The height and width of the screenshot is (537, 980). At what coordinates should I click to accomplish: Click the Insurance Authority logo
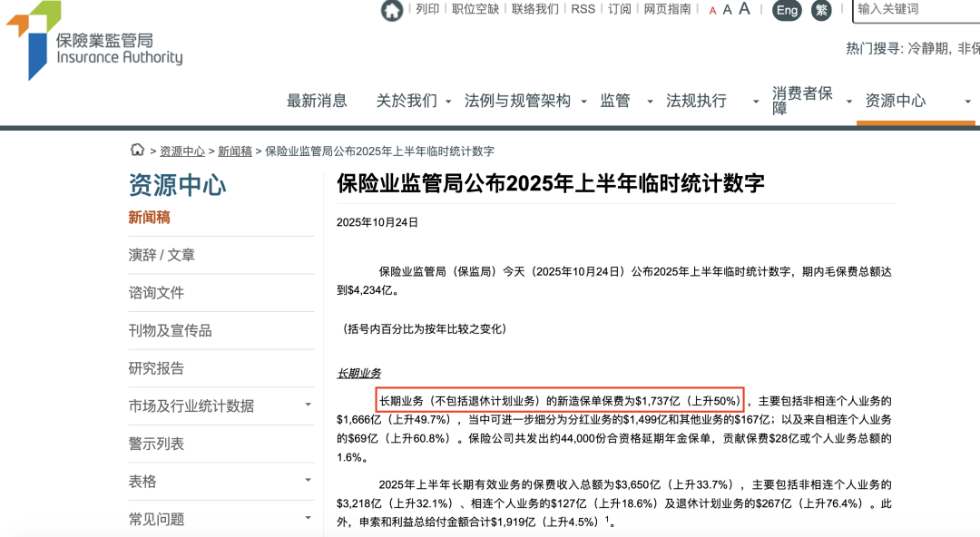point(91,39)
